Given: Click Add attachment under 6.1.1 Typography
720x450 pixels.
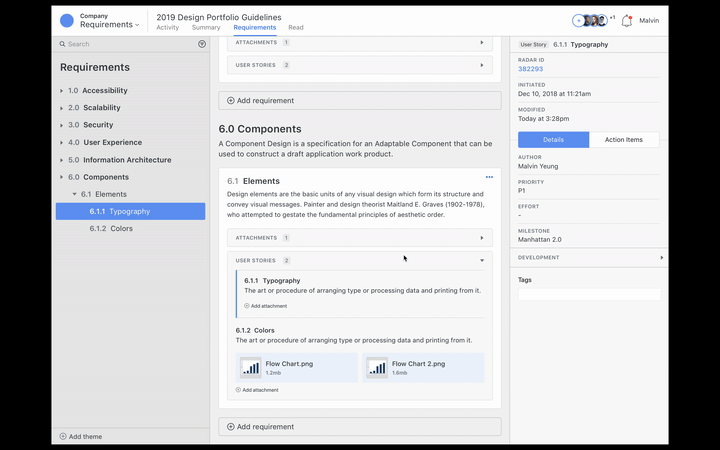Looking at the screenshot, I should point(265,306).
